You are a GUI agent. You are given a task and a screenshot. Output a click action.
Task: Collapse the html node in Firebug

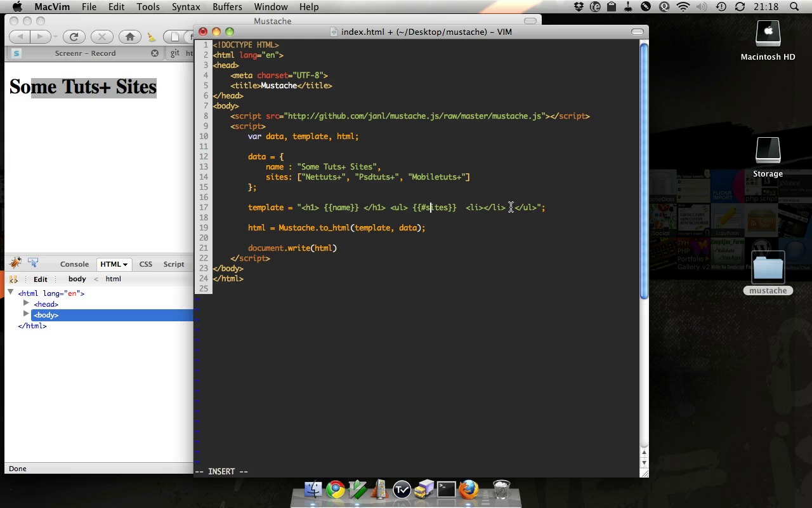coord(11,293)
